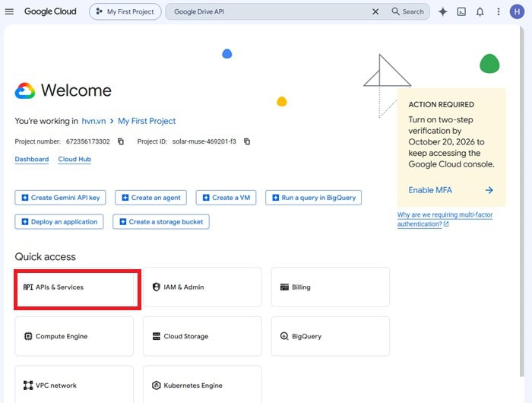Screen dimensions: 532x403
Task: Click the Enable MFA arrow icon
Action: 489,190
